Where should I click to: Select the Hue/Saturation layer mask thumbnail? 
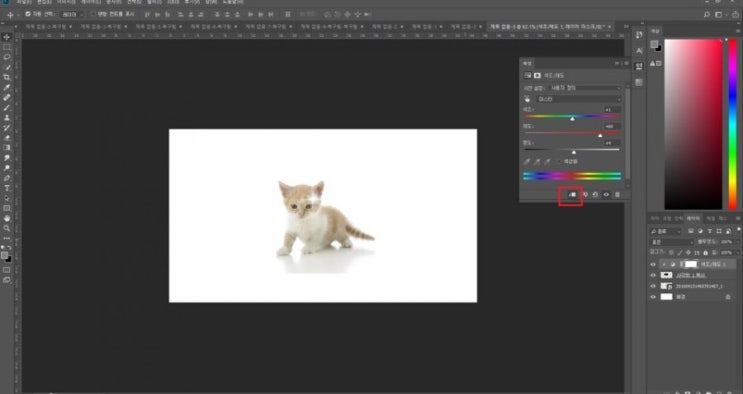point(691,264)
